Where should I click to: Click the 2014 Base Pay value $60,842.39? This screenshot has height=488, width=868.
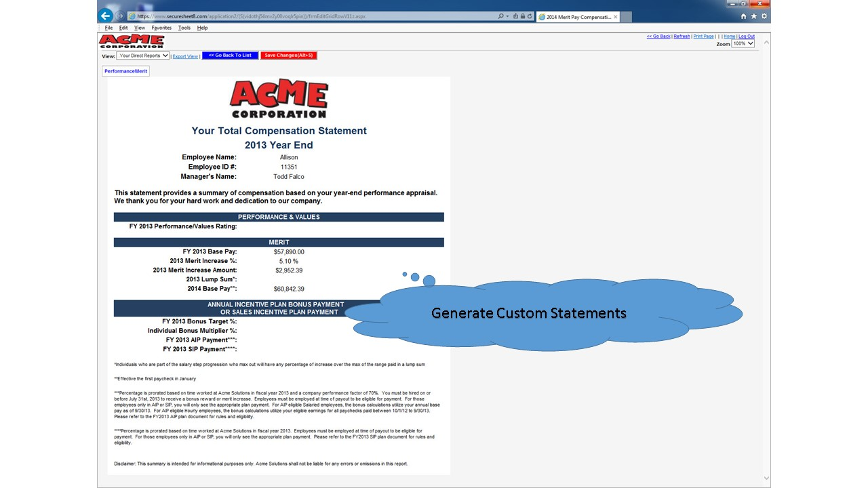pos(289,289)
